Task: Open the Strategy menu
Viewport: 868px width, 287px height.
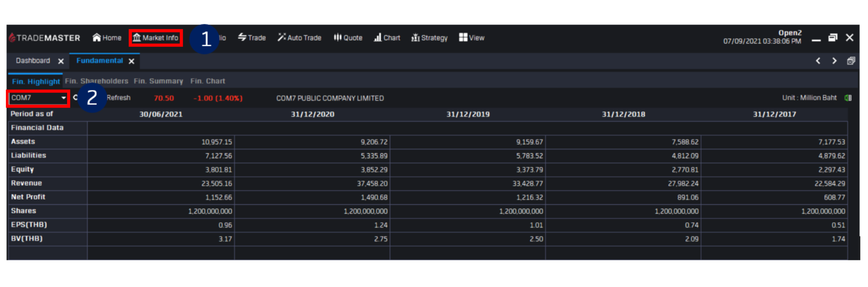Action: tap(429, 38)
